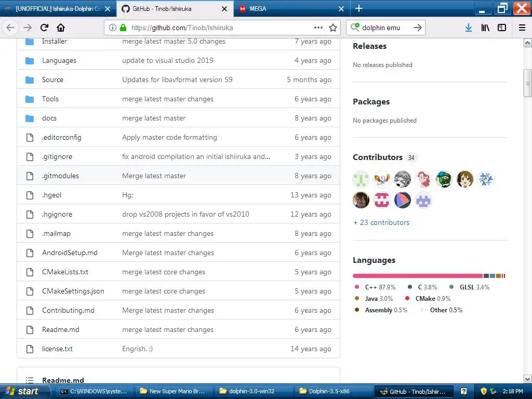The width and height of the screenshot is (532, 399).
Task: Open CMakeSettings.json file
Action: (73, 291)
